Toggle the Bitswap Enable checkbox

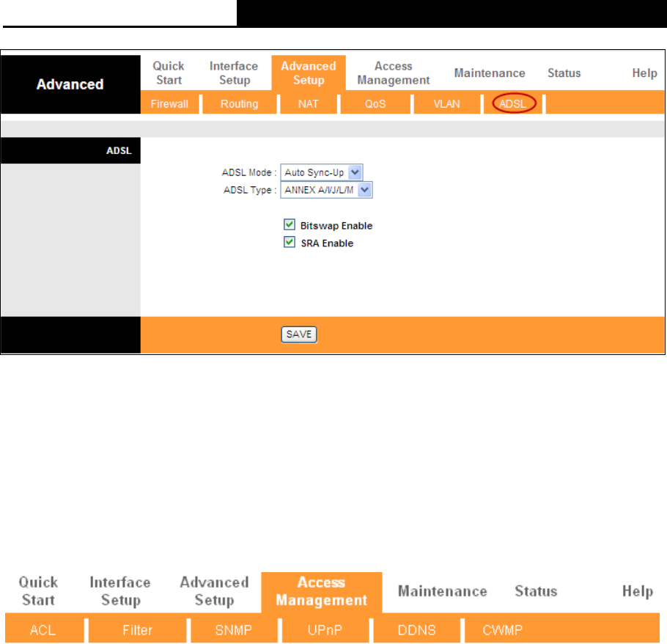pos(290,224)
